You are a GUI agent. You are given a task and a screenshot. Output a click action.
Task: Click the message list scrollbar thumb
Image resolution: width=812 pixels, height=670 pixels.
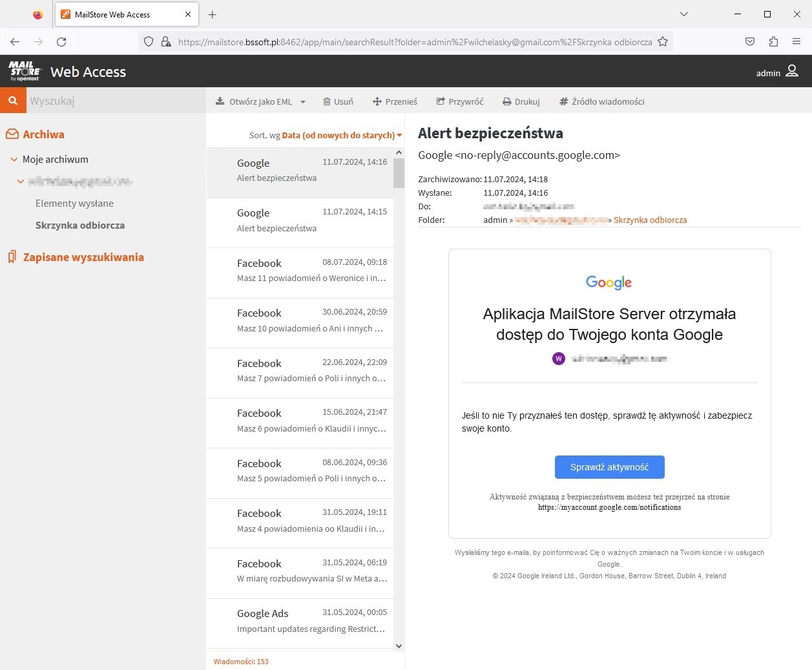[399, 173]
